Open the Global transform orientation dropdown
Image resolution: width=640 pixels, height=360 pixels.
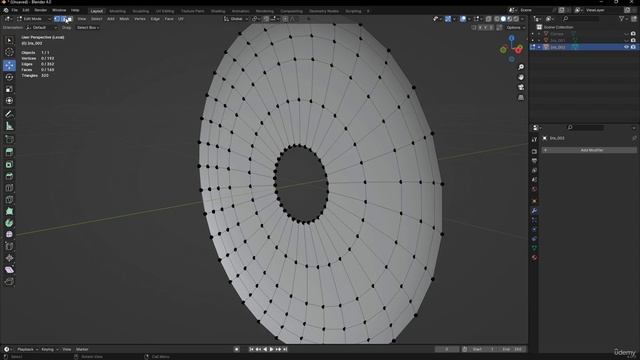(x=236, y=19)
